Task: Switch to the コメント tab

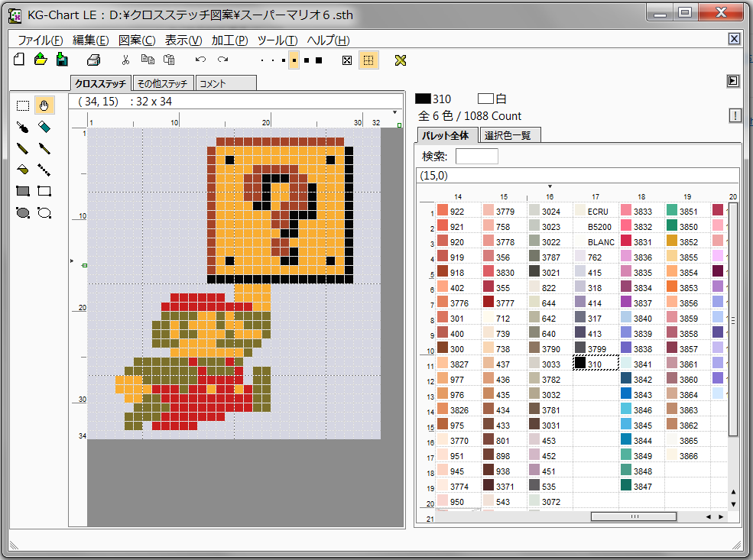Action: click(x=226, y=83)
